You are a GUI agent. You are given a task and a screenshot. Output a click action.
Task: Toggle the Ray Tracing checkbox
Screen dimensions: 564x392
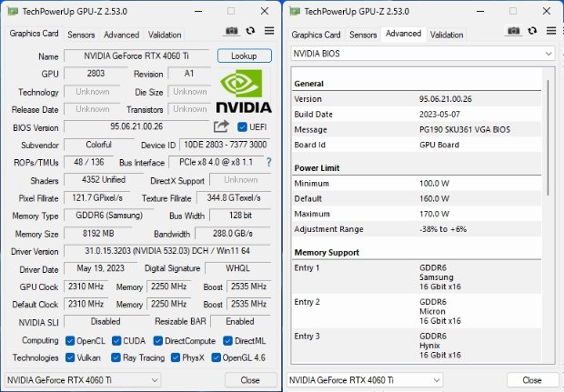click(116, 357)
